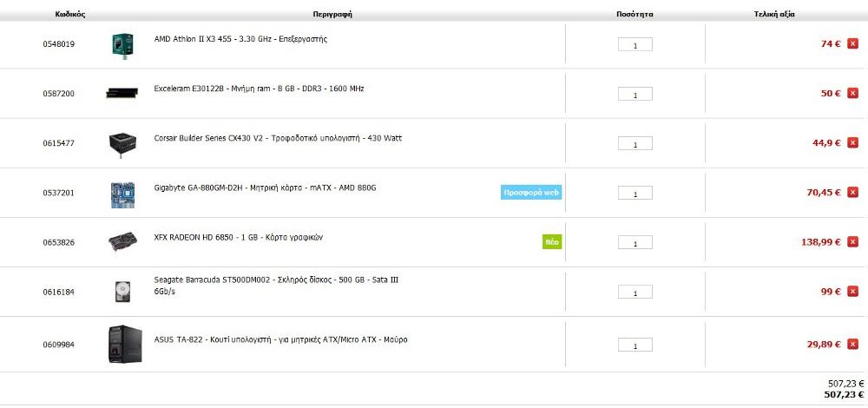Click the bold 507,23 € total
Screen dimensions: 868x408
tap(845, 394)
